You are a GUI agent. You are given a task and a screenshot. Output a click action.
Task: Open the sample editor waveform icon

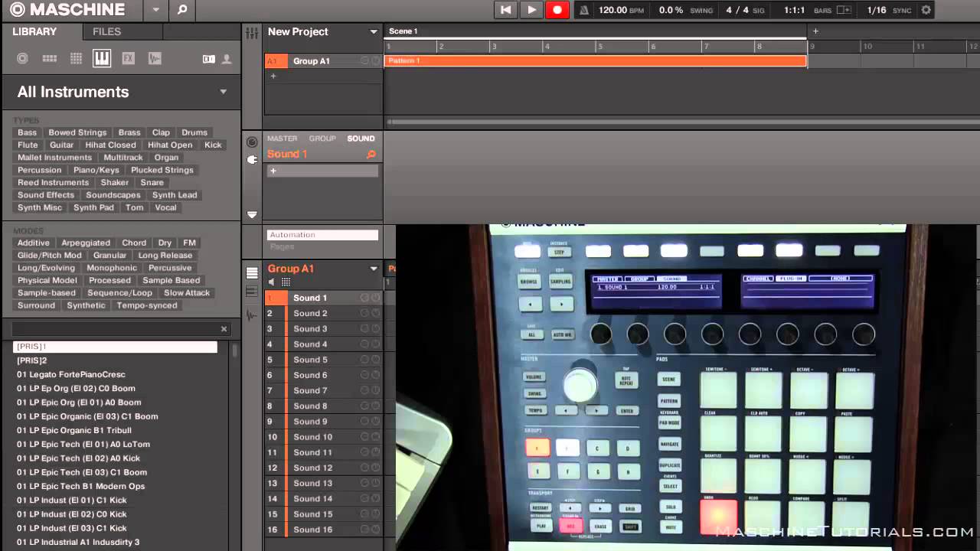click(252, 315)
